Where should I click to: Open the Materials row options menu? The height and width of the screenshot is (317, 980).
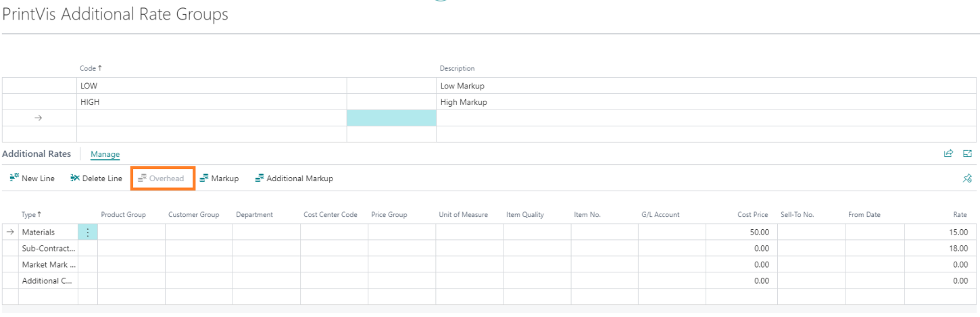[x=88, y=232]
